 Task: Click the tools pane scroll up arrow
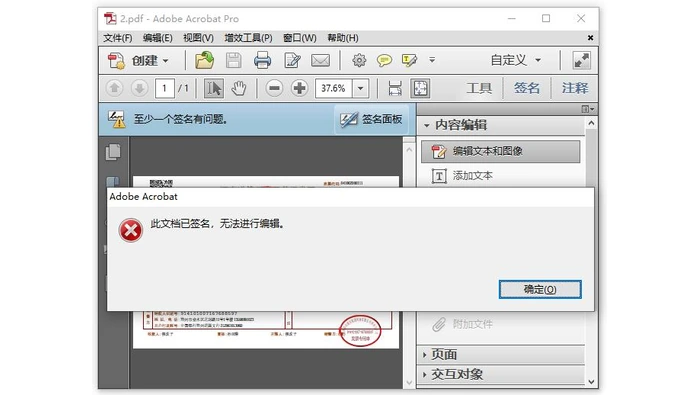pos(591,123)
